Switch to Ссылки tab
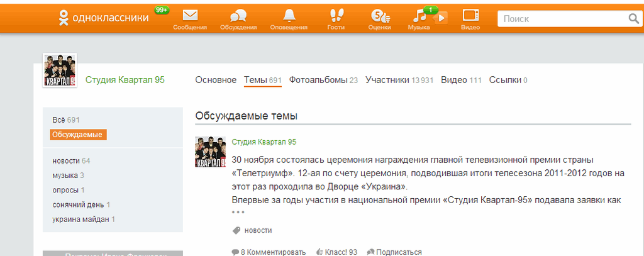644x256 pixels. click(x=508, y=80)
